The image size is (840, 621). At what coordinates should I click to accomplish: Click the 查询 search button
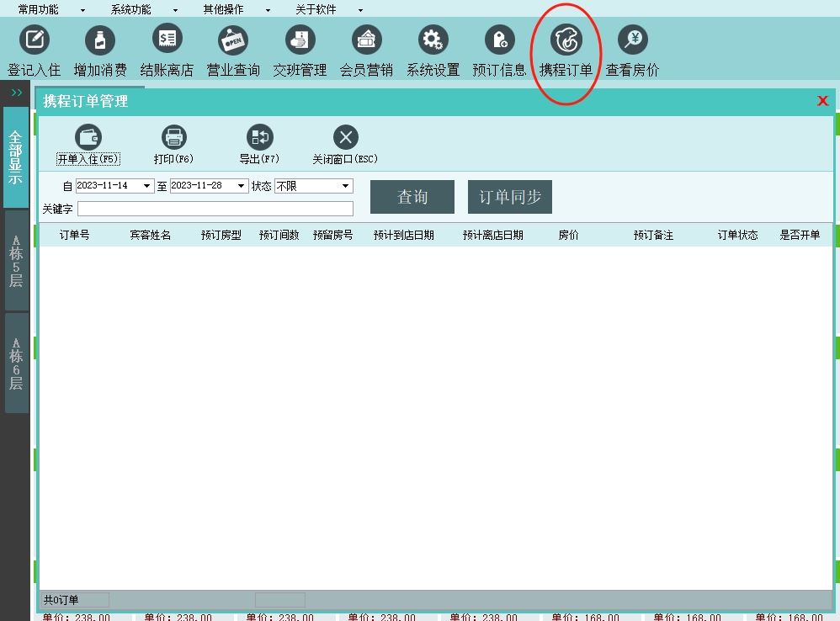(x=412, y=197)
